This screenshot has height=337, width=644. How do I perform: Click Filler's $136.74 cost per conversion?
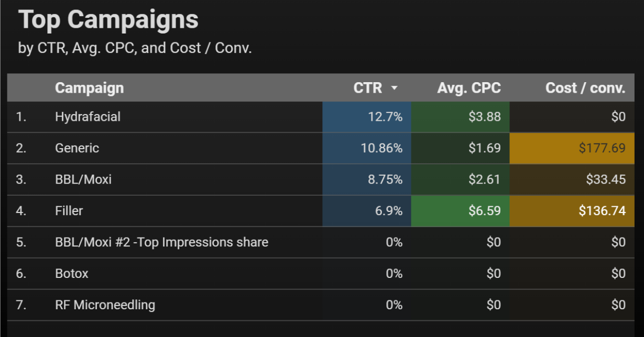point(602,211)
